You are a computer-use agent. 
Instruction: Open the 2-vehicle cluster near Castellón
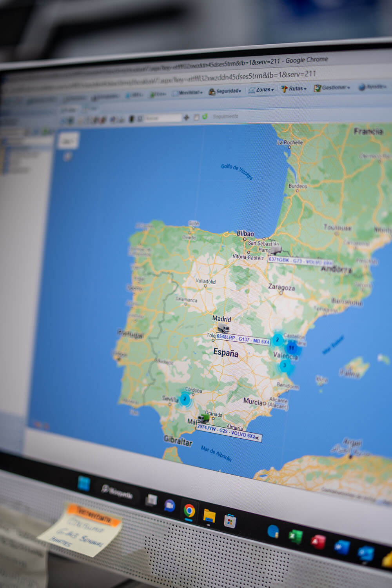tap(278, 339)
